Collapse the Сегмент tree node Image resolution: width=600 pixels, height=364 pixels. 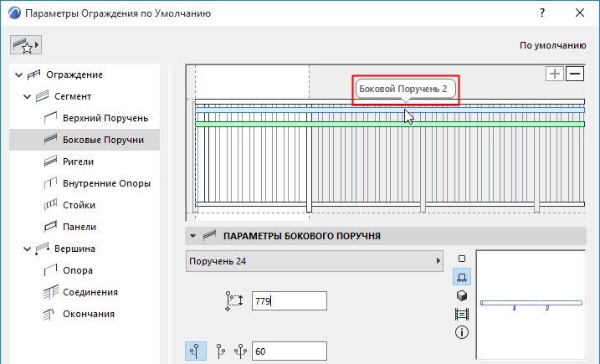(27, 96)
